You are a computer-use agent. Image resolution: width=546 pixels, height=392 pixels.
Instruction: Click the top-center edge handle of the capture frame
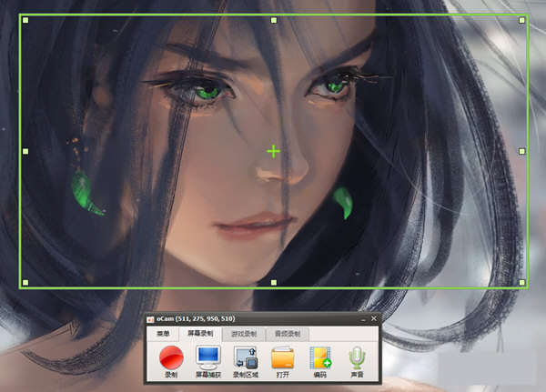point(273,19)
